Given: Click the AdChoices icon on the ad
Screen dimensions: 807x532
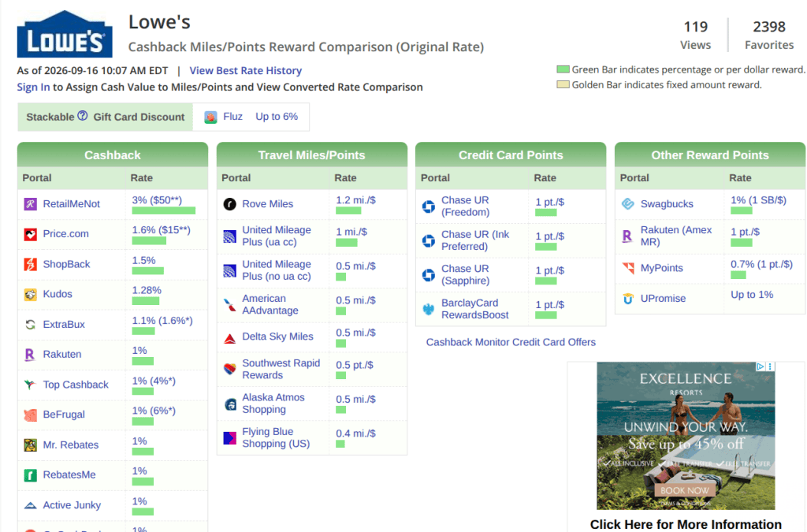Looking at the screenshot, I should click(761, 366).
